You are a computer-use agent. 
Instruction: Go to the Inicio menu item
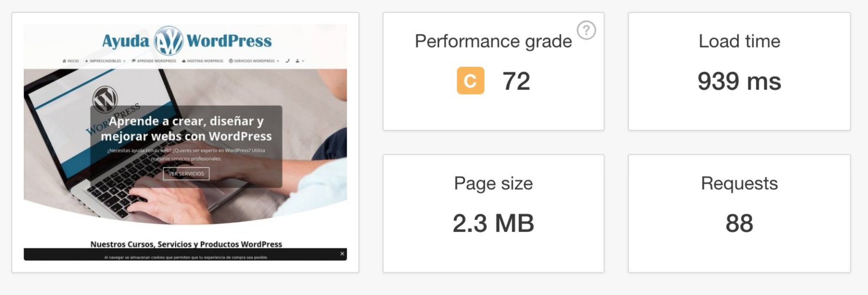pos(73,61)
